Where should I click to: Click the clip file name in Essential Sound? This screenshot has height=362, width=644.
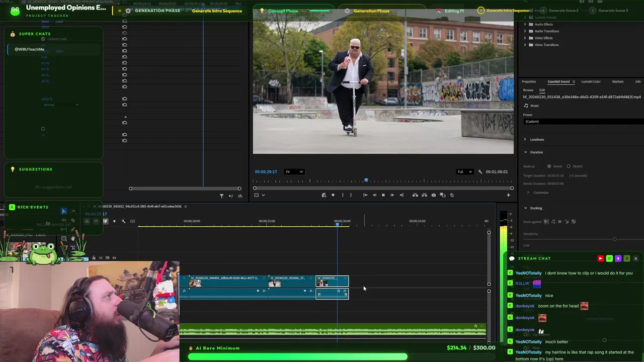click(582, 97)
